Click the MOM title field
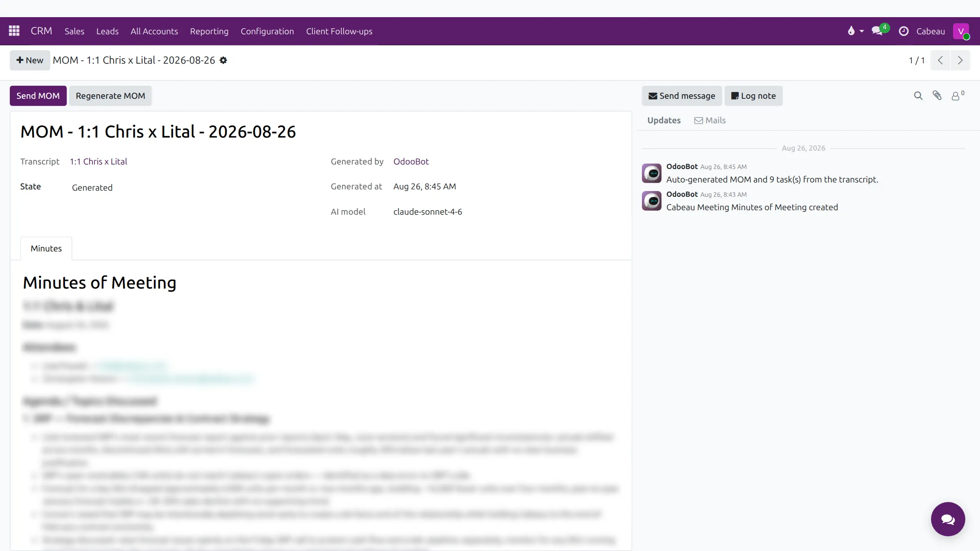 (x=158, y=132)
